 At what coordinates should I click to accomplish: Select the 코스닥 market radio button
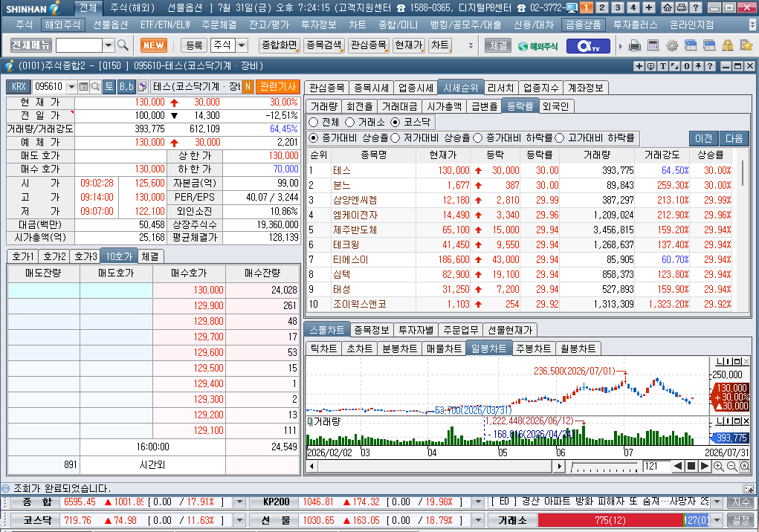click(395, 123)
